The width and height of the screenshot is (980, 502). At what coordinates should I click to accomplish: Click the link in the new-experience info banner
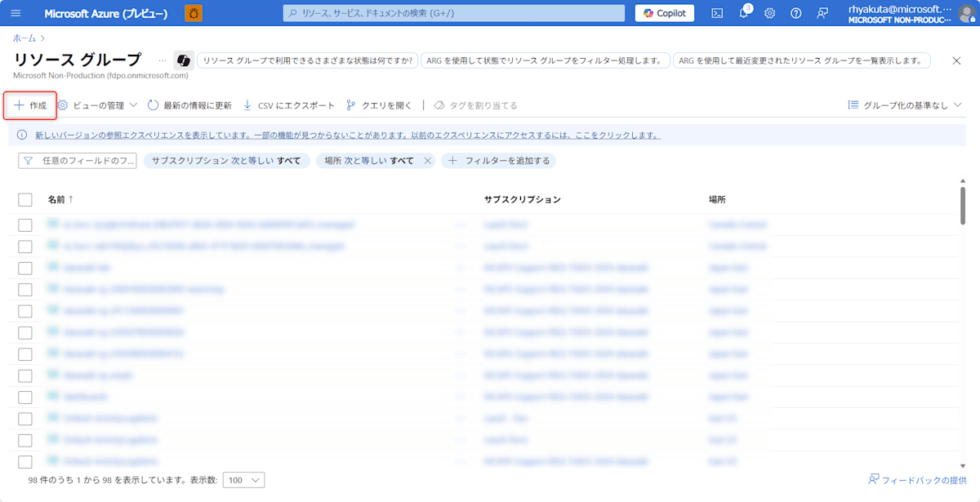[348, 135]
